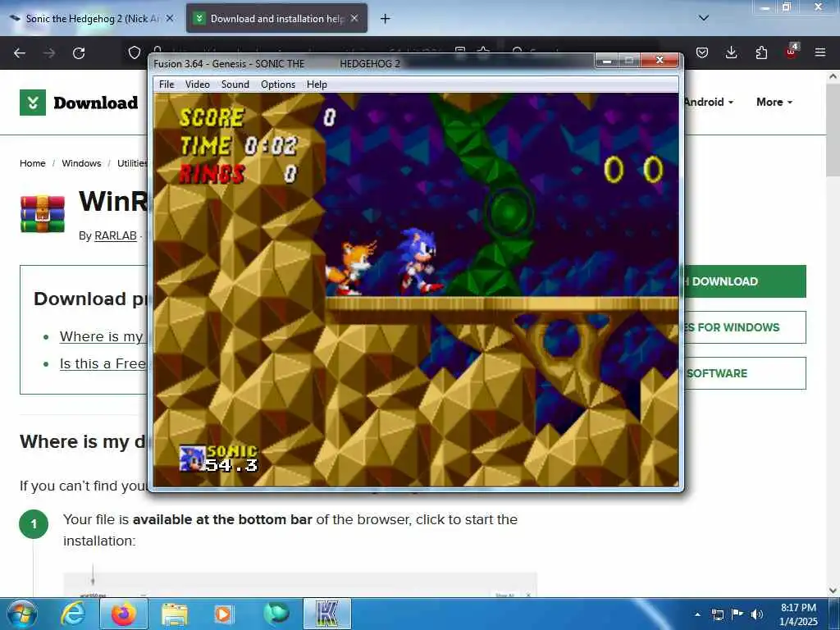Screen dimensions: 840x630
Task: Open the Options menu in Fusion
Action: [278, 84]
